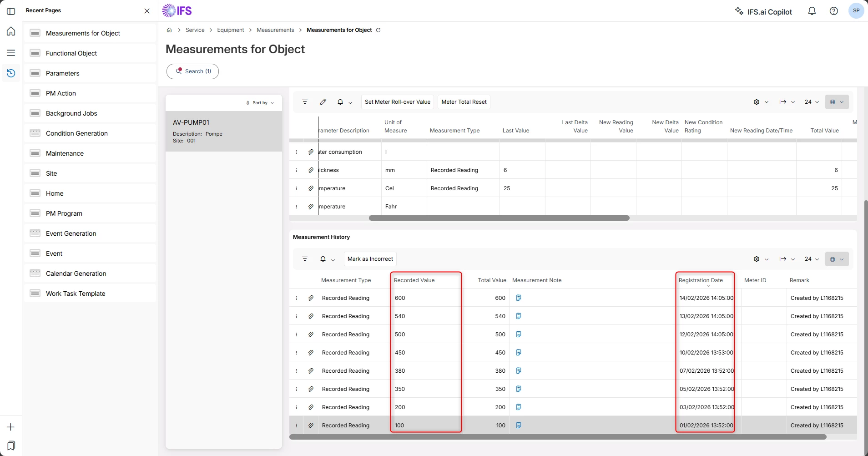
Task: Click the Mark as Incorrect button
Action: (x=370, y=259)
